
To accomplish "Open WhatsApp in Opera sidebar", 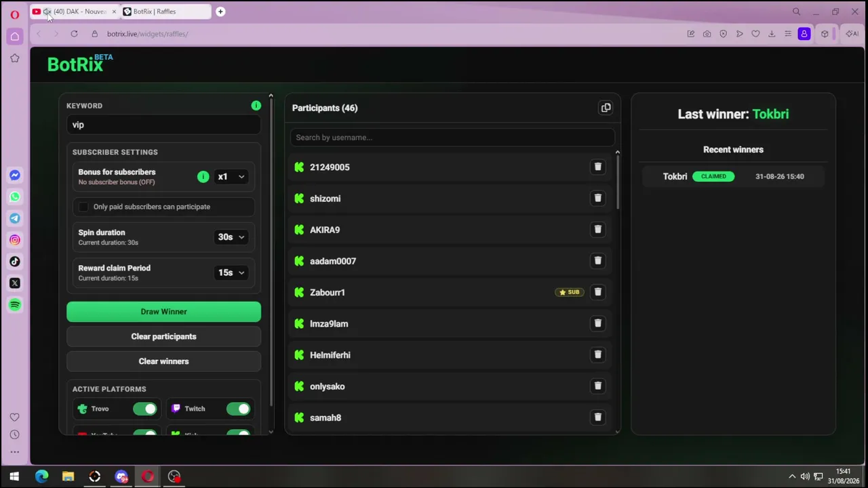I will point(15,197).
